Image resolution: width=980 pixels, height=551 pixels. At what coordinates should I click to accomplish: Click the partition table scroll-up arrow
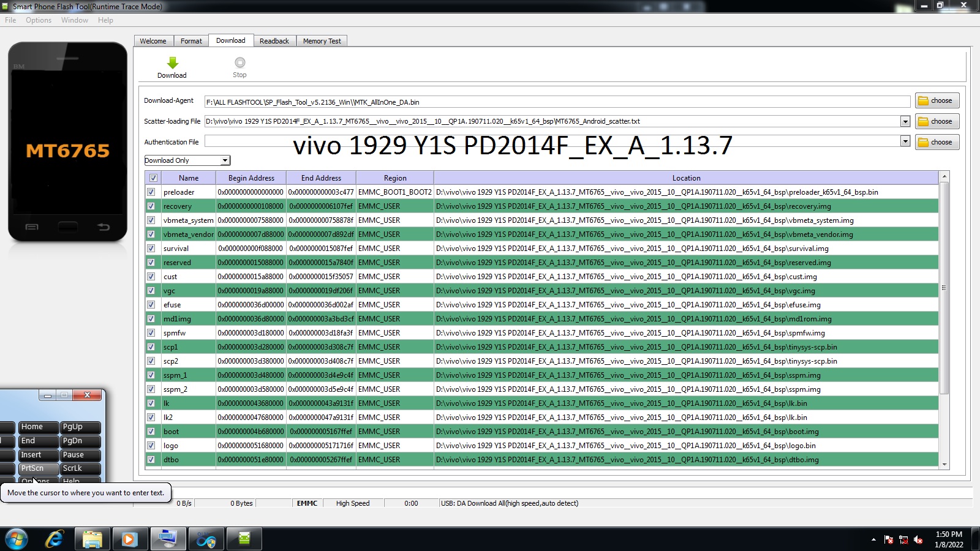[944, 176]
